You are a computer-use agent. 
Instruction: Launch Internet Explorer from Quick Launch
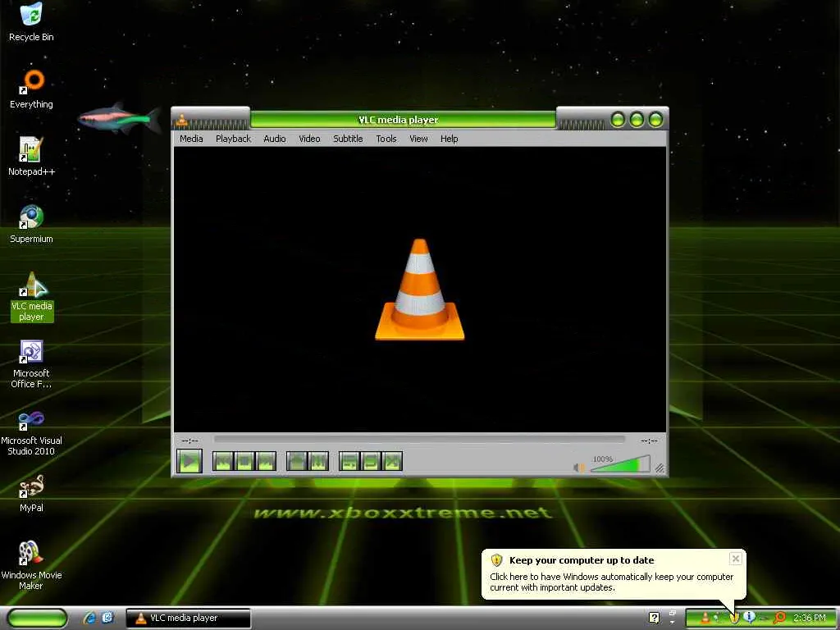(x=89, y=618)
